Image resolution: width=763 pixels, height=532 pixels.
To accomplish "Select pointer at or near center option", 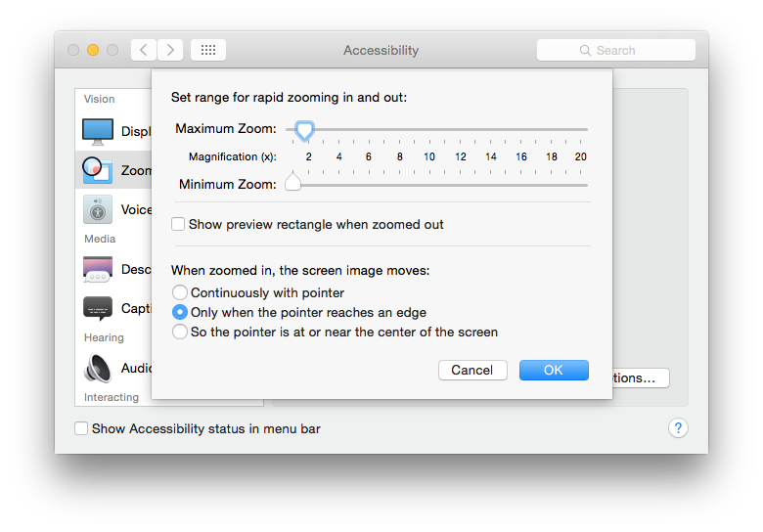I will point(180,332).
